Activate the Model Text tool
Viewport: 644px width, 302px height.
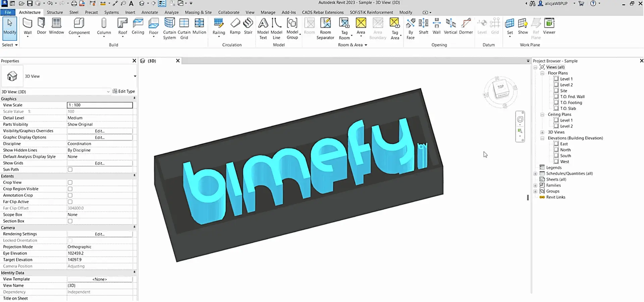coord(263,28)
